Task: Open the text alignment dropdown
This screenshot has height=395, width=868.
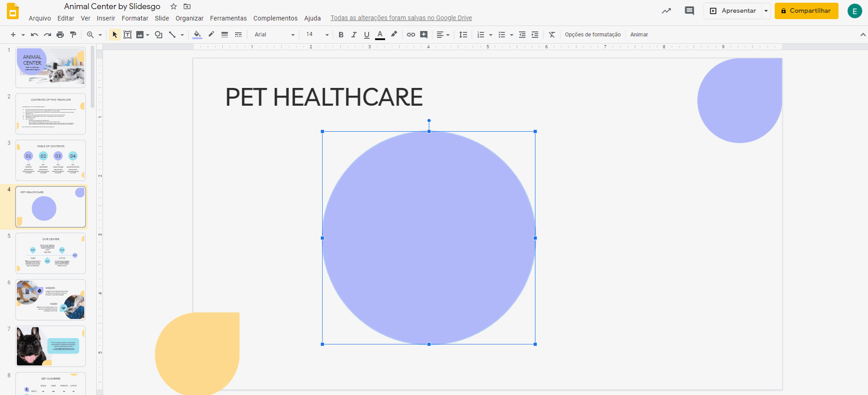Action: [443, 35]
